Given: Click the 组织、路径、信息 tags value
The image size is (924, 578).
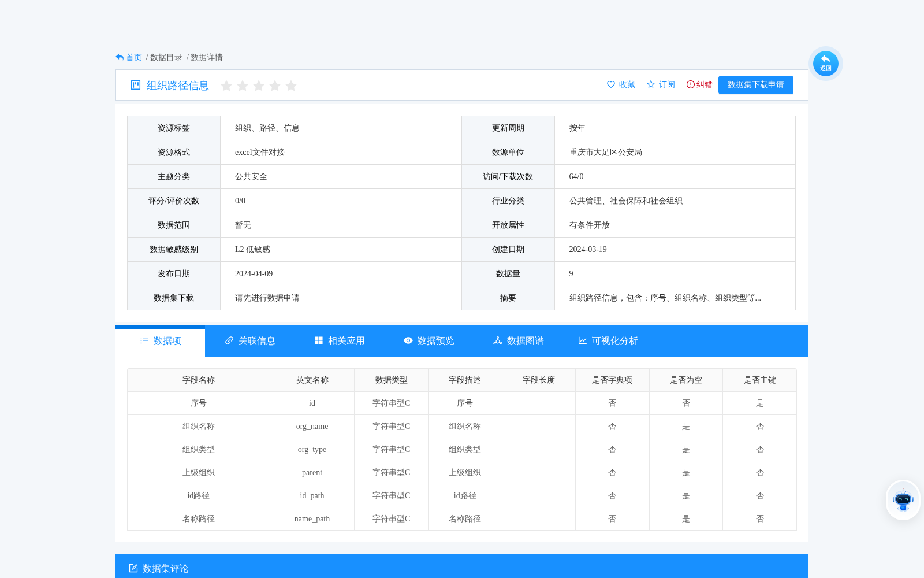Looking at the screenshot, I should click(267, 128).
